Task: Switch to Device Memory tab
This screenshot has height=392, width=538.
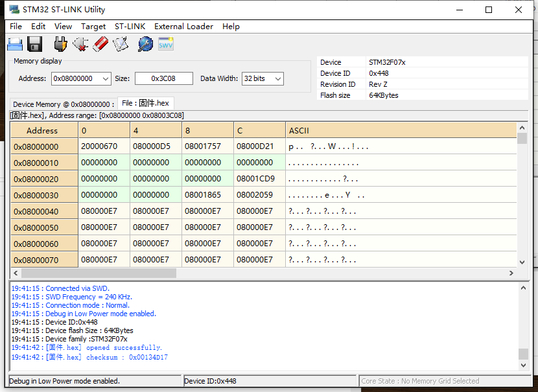Action: pos(63,104)
